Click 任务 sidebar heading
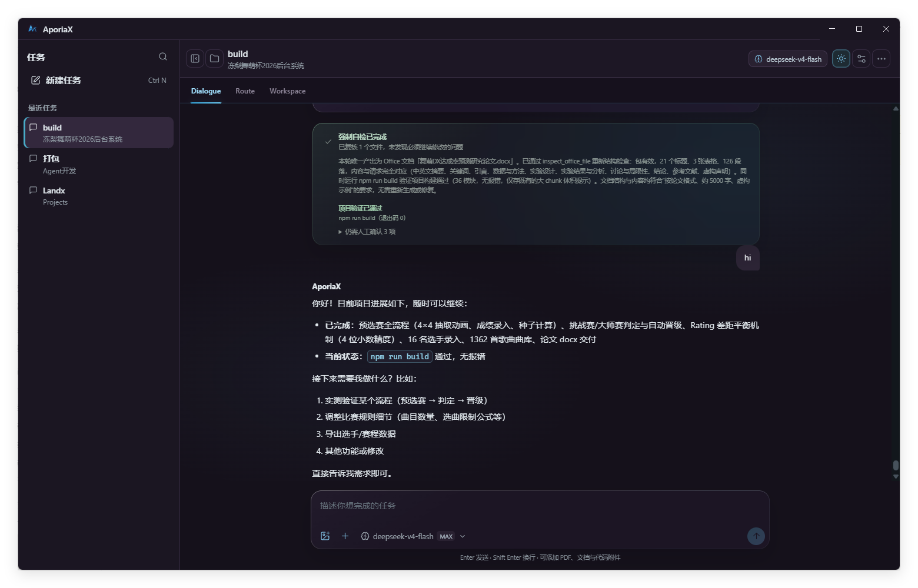Screen dimensions: 918x588 tap(36, 57)
